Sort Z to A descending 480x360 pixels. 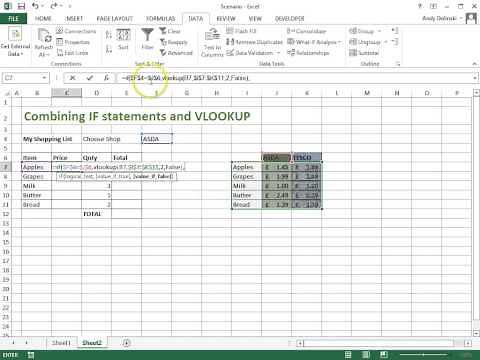pos(109,49)
